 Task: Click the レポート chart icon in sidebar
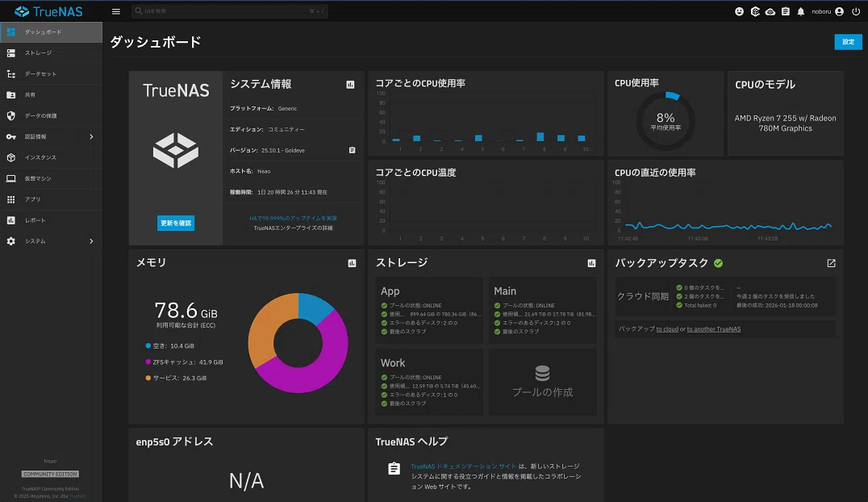11,220
